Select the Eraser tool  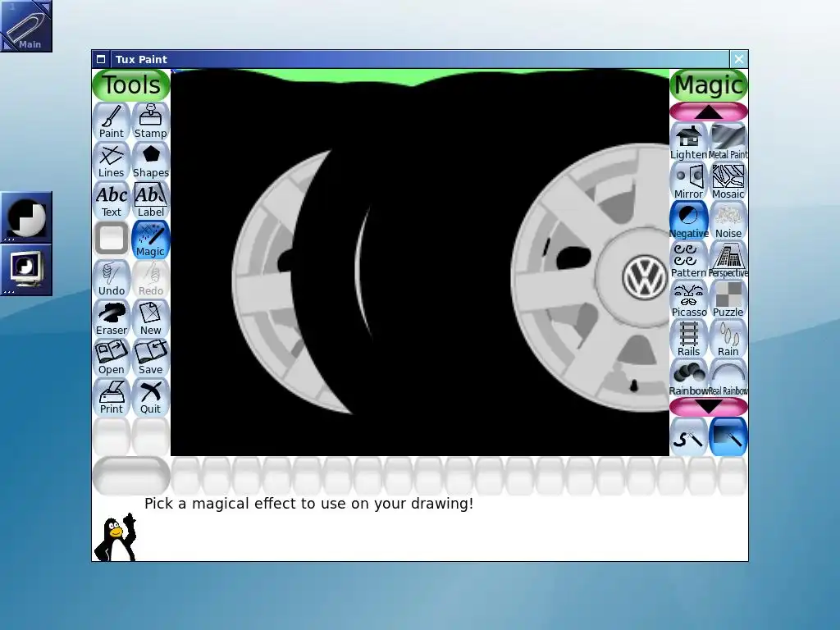coord(112,318)
